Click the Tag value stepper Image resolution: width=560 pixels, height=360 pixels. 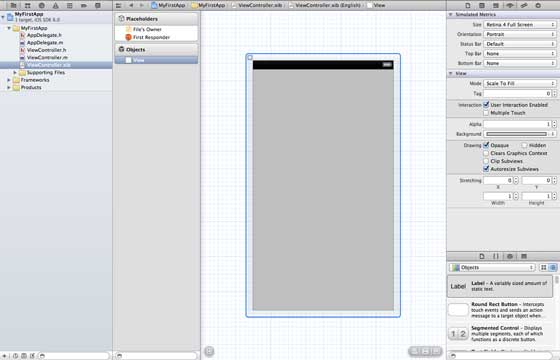point(554,94)
